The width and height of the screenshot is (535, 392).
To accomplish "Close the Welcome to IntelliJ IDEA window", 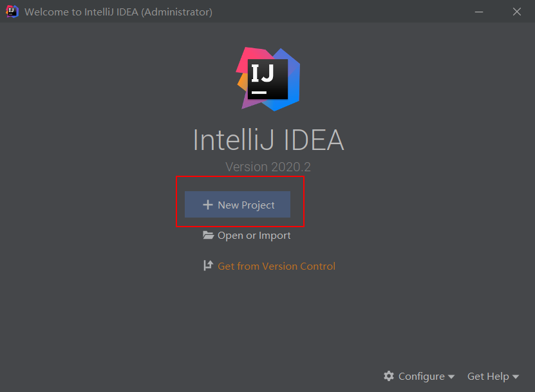I will (517, 12).
